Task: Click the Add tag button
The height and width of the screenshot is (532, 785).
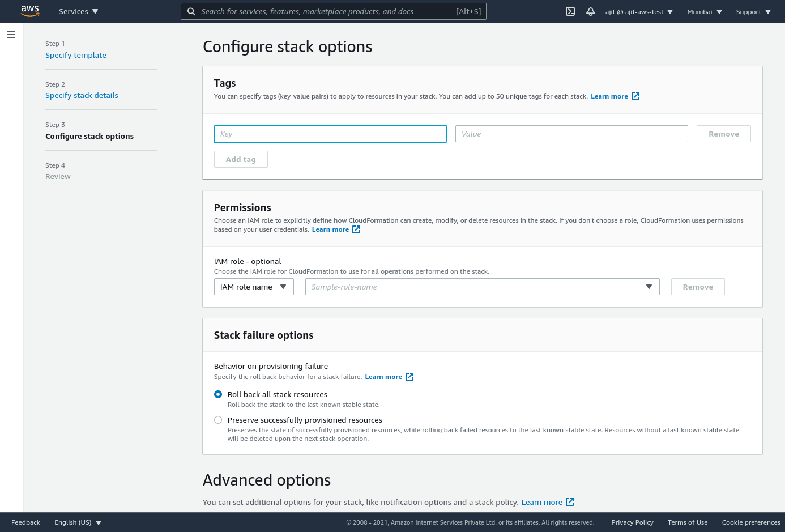Action: tap(241, 159)
